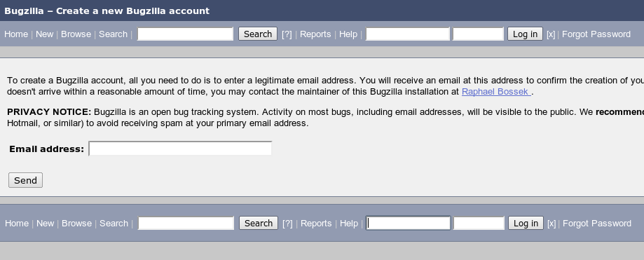644x260 pixels.
Task: Click the bottom Search button
Action: tap(259, 223)
